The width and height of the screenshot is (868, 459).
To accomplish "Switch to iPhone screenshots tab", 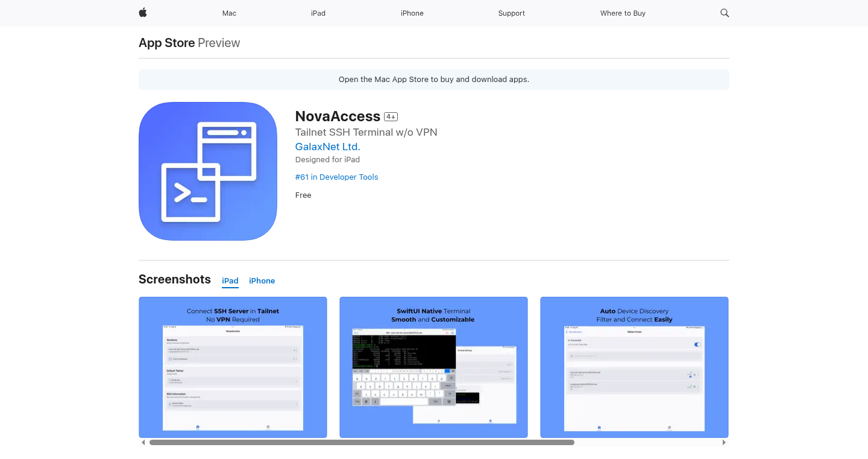I will pos(262,281).
